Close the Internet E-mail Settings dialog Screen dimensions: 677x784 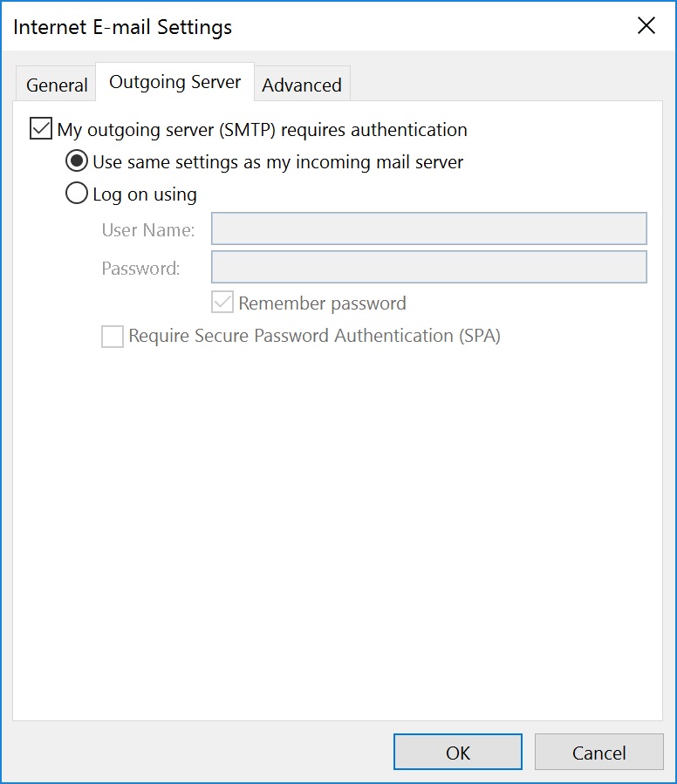[x=646, y=26]
